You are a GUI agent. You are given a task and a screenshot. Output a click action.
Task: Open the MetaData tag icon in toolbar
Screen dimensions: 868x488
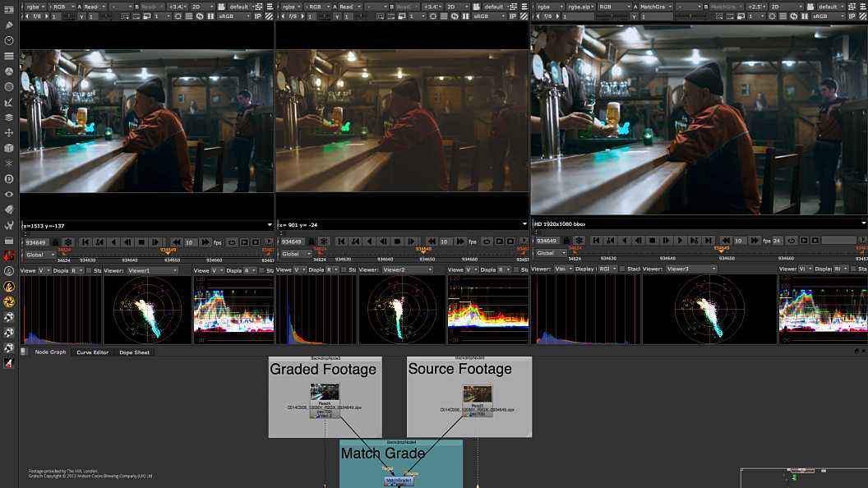pos(9,209)
